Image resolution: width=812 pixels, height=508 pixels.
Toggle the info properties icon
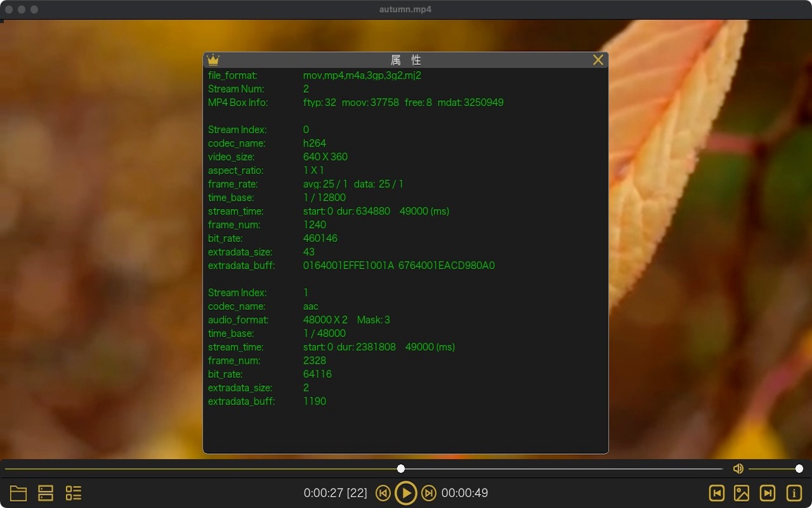794,493
